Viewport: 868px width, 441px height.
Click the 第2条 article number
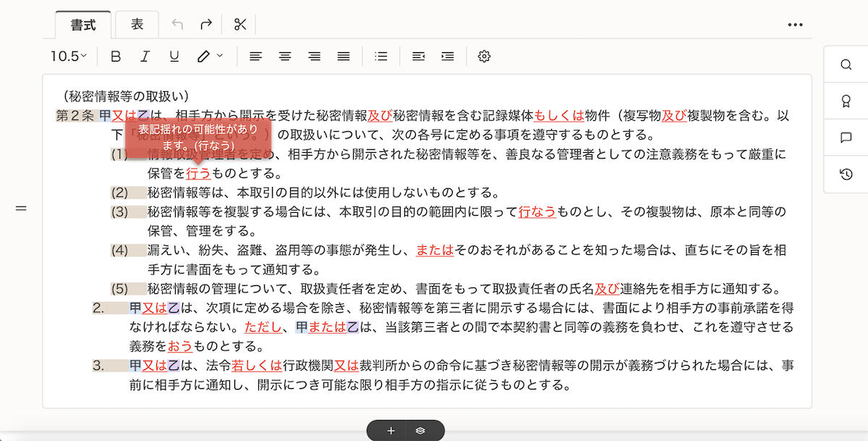[75, 115]
